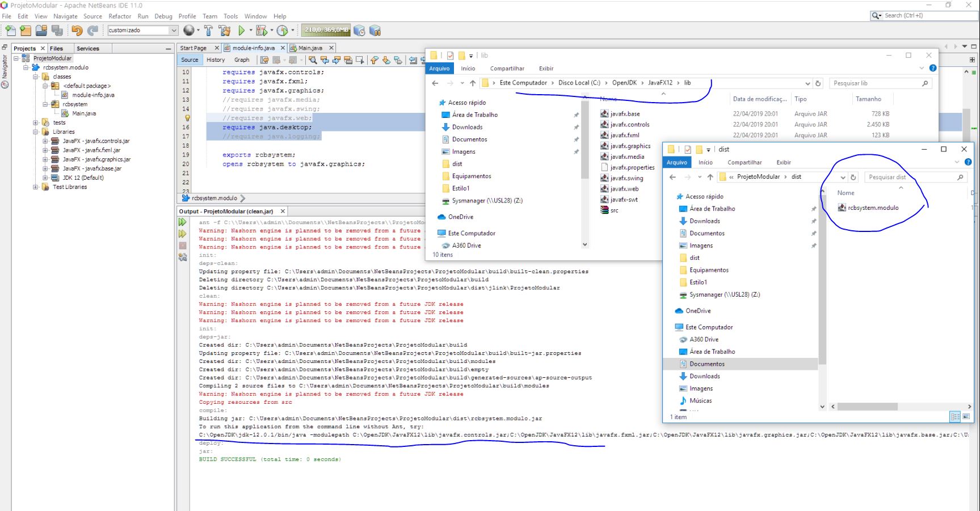Click the Profile Project clock icon
980x511 pixels.
(282, 31)
